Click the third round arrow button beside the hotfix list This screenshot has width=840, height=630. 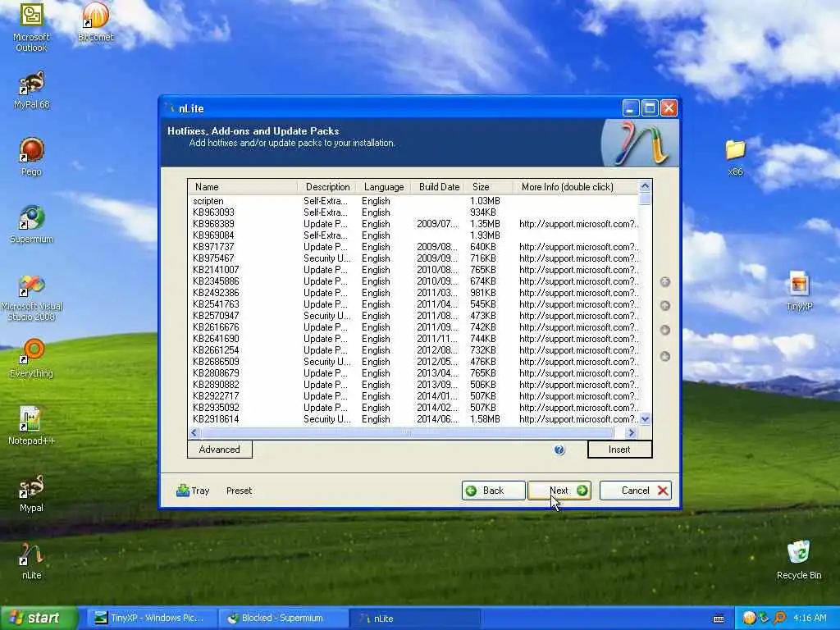tap(664, 330)
